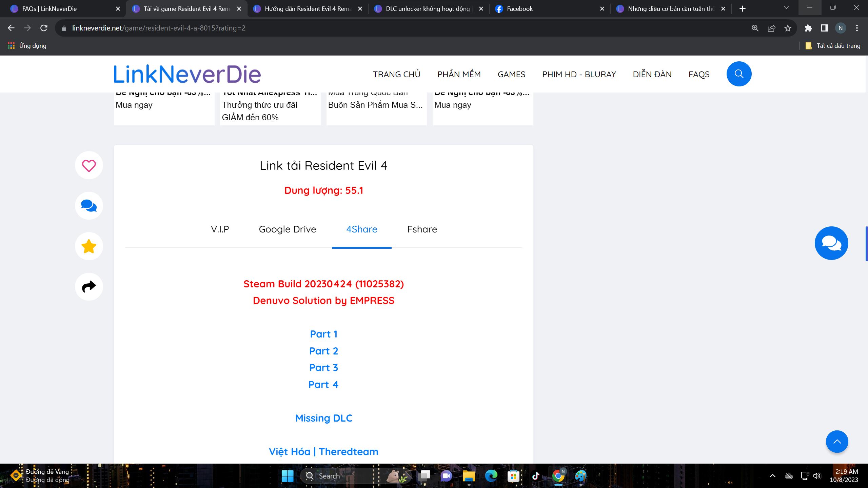Bookmark the page with the address bar star

[x=788, y=28]
